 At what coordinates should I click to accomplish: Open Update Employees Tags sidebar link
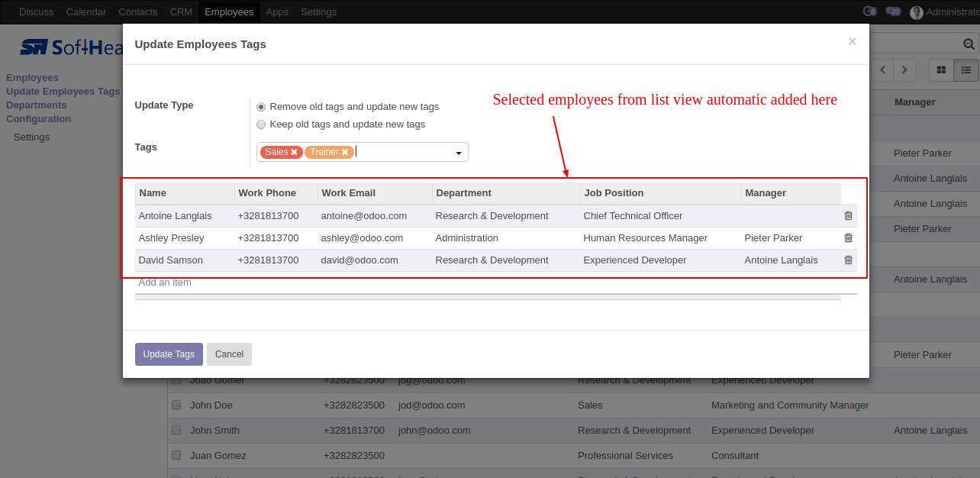tap(63, 92)
